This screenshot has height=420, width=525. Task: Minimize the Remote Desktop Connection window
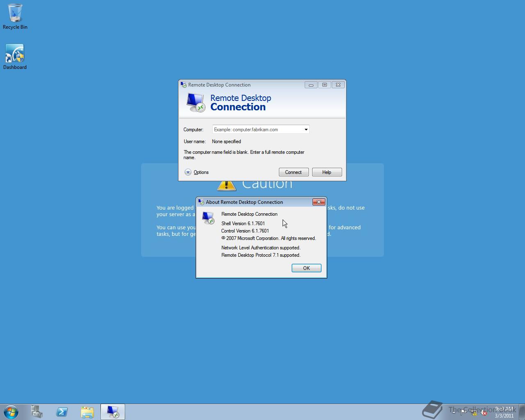click(311, 85)
